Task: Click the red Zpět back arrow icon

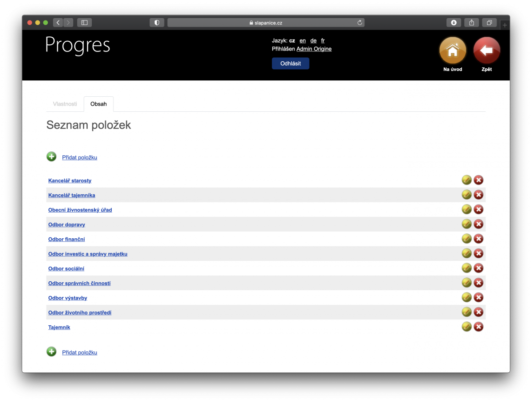Action: pos(486,51)
